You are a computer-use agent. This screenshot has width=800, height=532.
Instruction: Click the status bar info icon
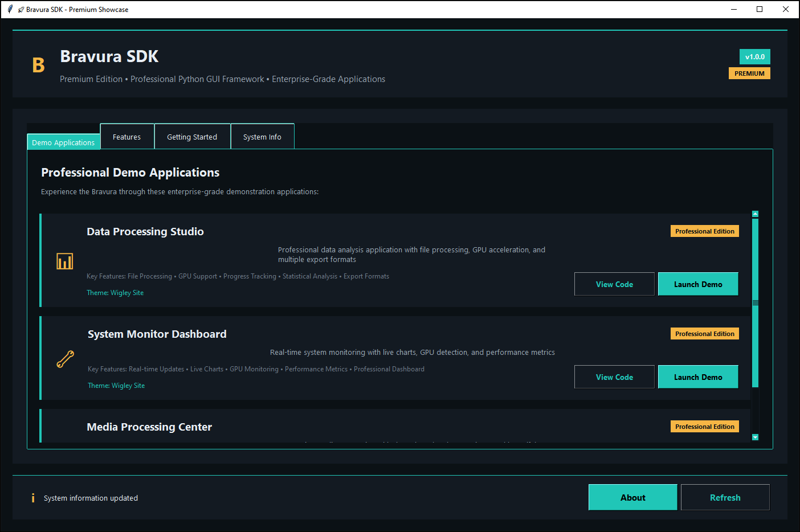point(33,498)
